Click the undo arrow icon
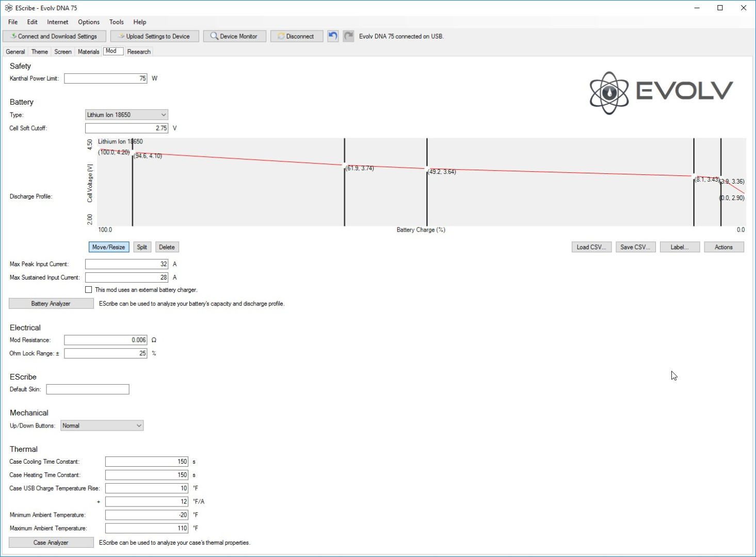 tap(333, 36)
